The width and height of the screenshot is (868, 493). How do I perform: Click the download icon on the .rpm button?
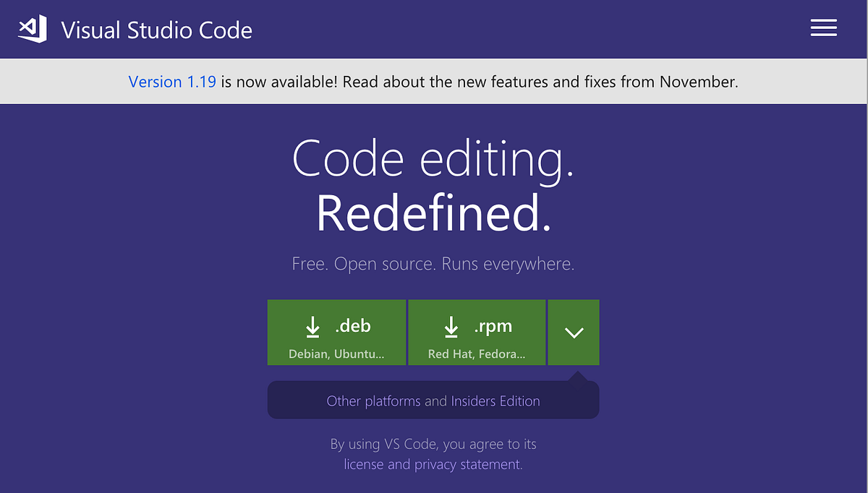[452, 325]
